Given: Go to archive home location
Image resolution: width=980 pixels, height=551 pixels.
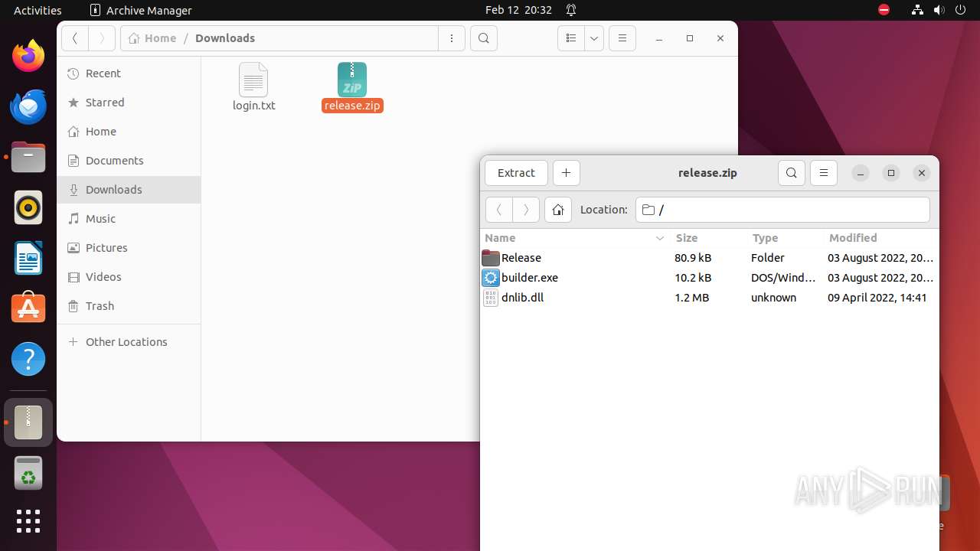Looking at the screenshot, I should [x=558, y=210].
